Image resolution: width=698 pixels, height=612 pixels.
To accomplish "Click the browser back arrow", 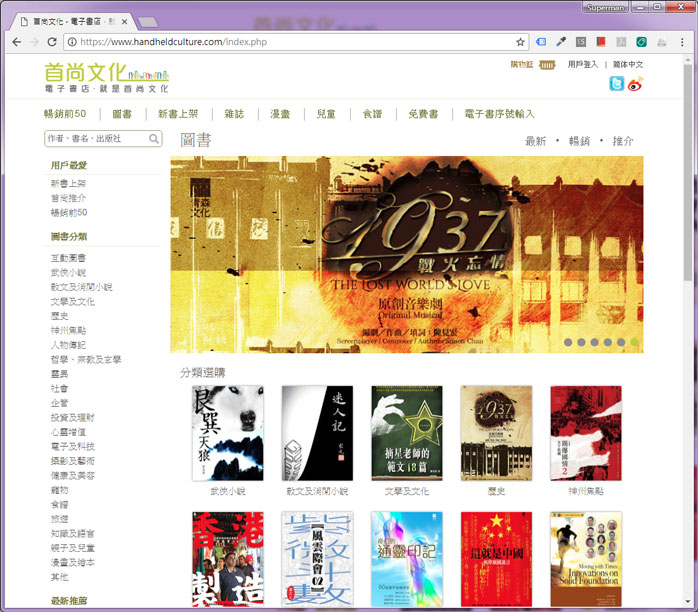I will click(17, 42).
